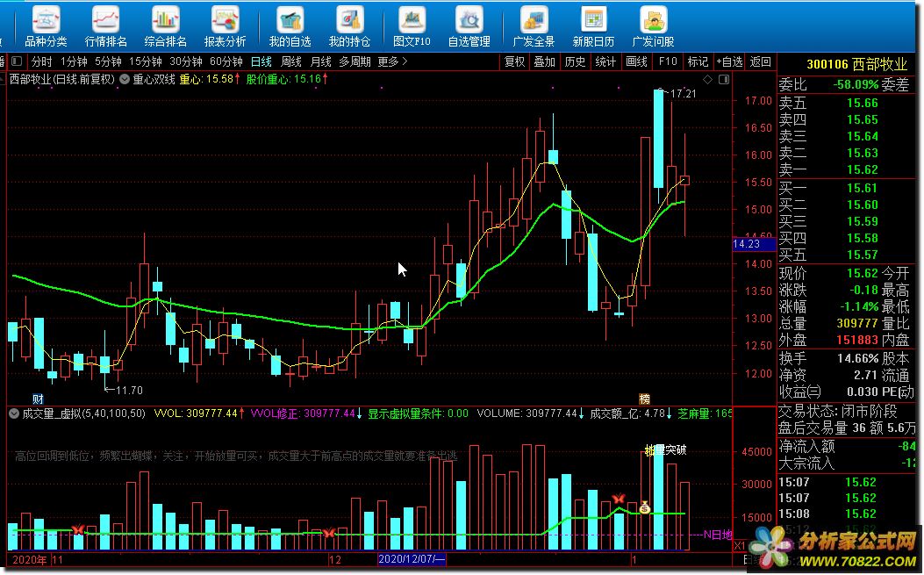This screenshot has height=575, width=924.
Task: Click X1 zoom indicator at bottom-right
Action: pos(739,546)
